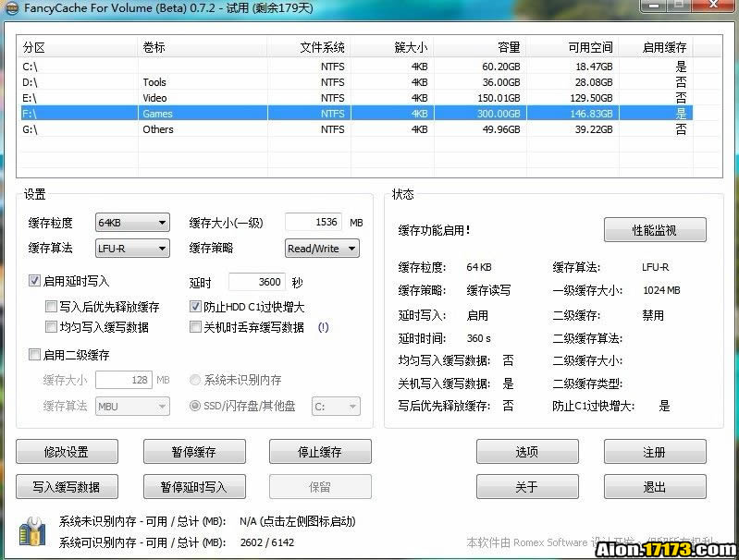Click the Video volume label cell
Screen dimensions: 739x560
click(154, 98)
